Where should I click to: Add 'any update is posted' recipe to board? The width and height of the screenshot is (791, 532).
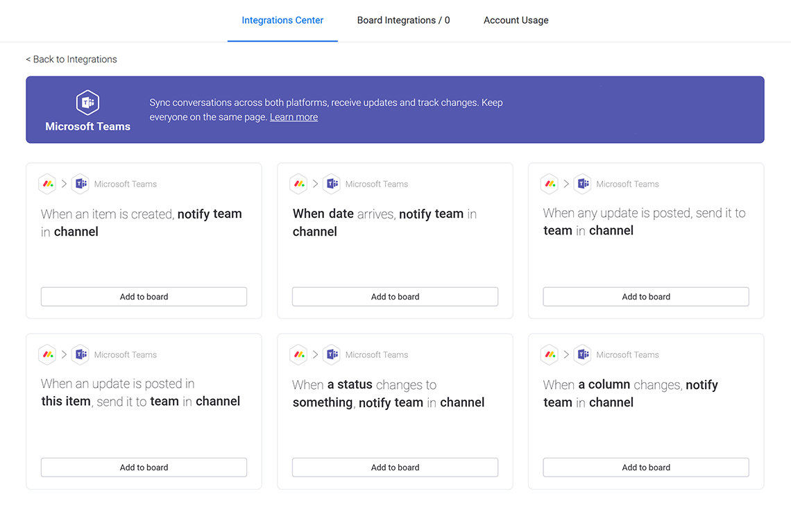point(645,296)
